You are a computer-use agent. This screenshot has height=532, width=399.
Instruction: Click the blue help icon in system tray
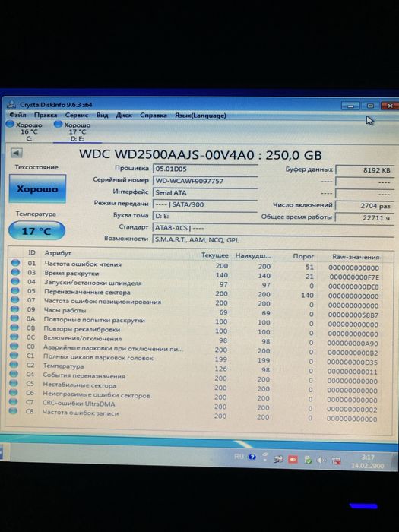[x=252, y=457]
